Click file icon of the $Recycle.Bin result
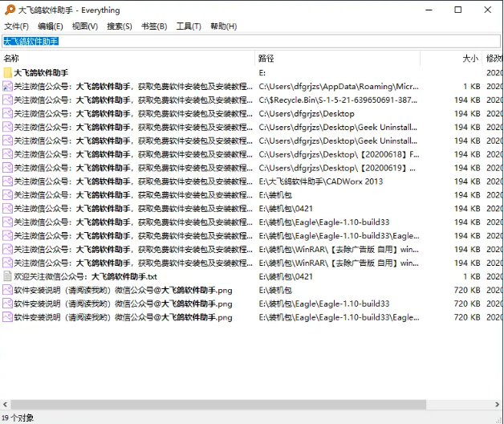 [x=7, y=100]
